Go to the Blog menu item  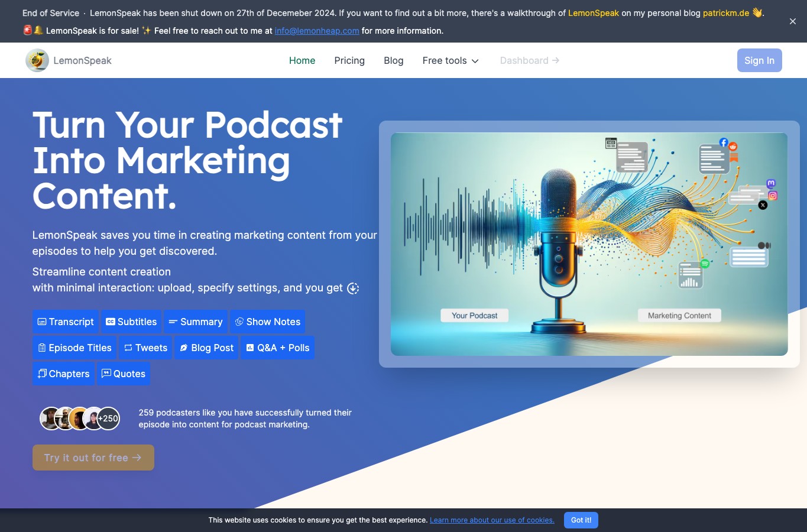(394, 60)
